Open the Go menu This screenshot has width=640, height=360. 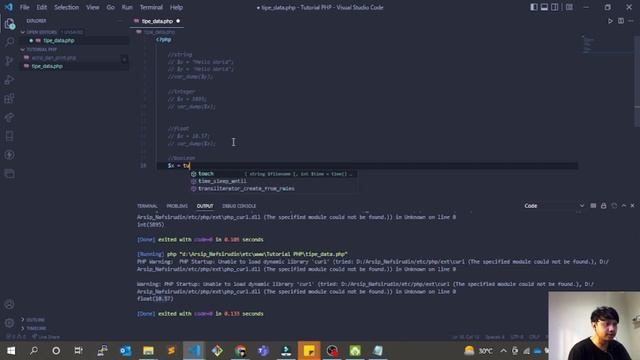[111, 7]
